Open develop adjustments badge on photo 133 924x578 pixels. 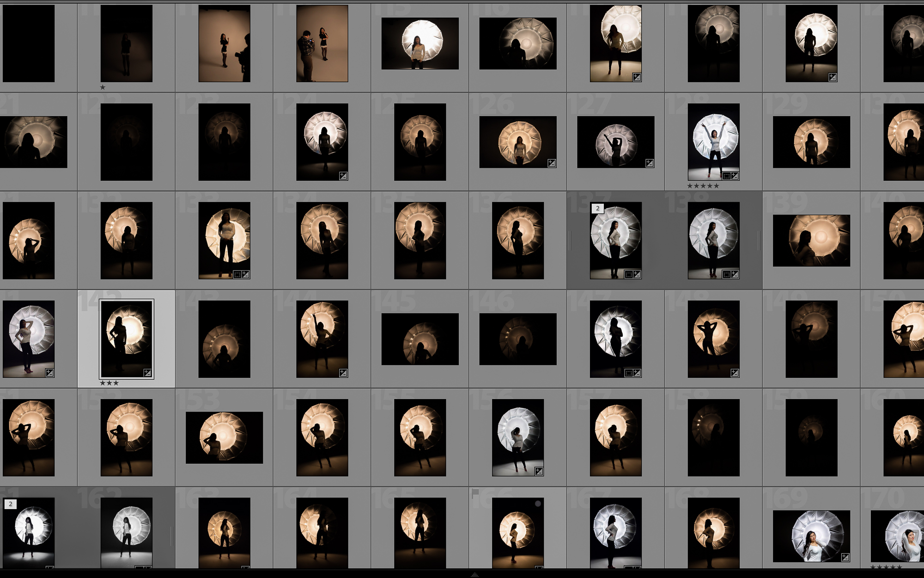coord(245,274)
